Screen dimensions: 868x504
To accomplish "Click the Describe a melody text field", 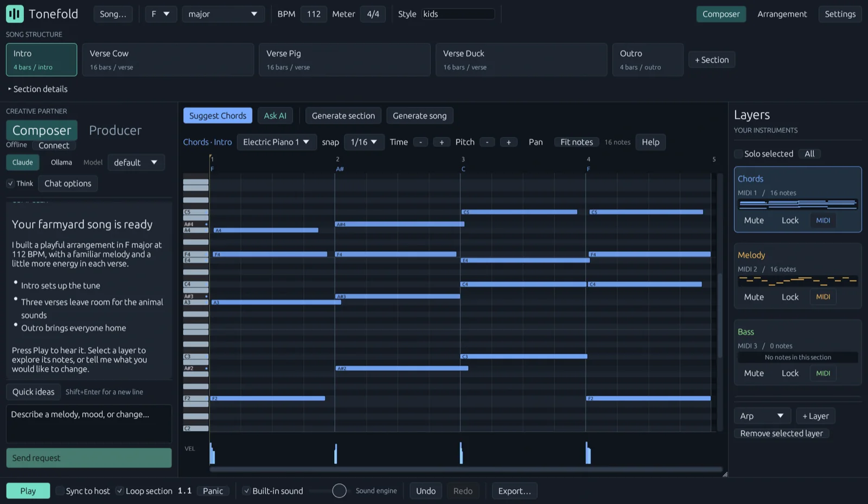I will (x=89, y=423).
